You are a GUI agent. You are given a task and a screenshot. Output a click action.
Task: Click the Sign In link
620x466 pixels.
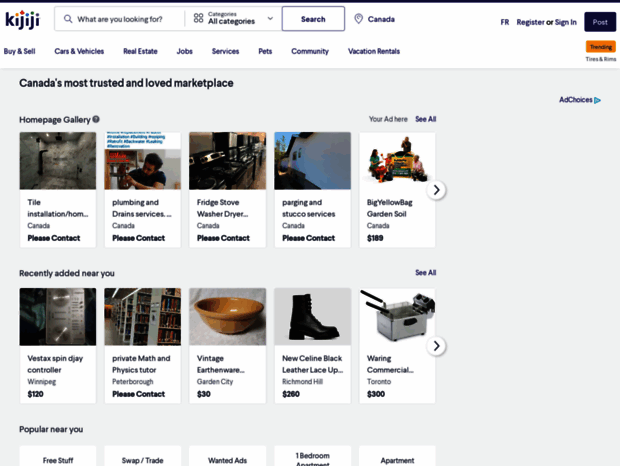[x=566, y=22]
